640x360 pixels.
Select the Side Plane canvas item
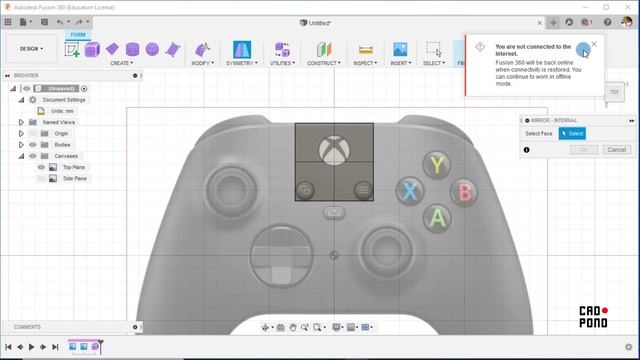click(x=75, y=178)
